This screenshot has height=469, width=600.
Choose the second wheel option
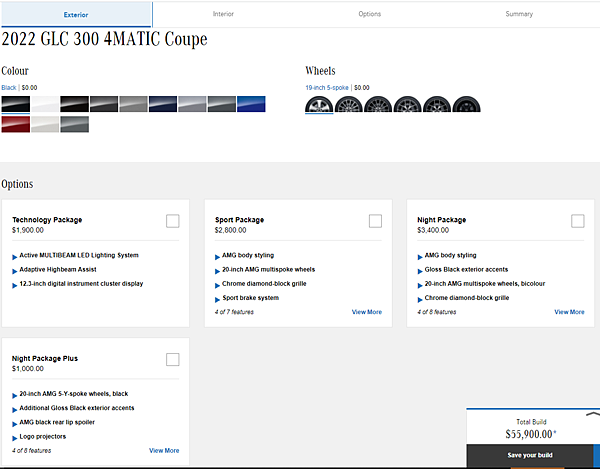(349, 104)
